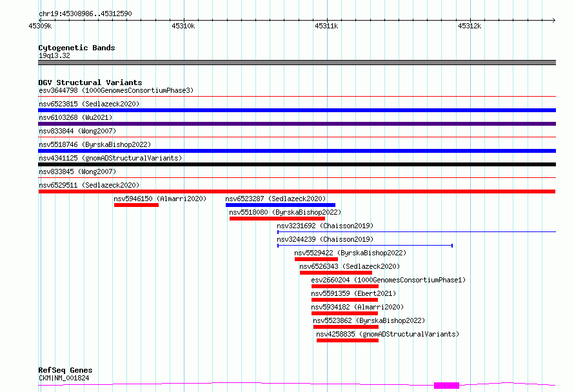Click the 45309k ruler position
The image size is (574, 392).
(40, 26)
